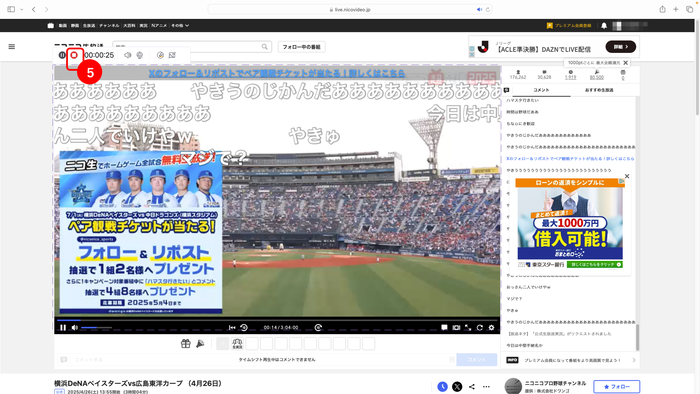Pause the live video playback
The width and height of the screenshot is (700, 394).
pyautogui.click(x=63, y=328)
